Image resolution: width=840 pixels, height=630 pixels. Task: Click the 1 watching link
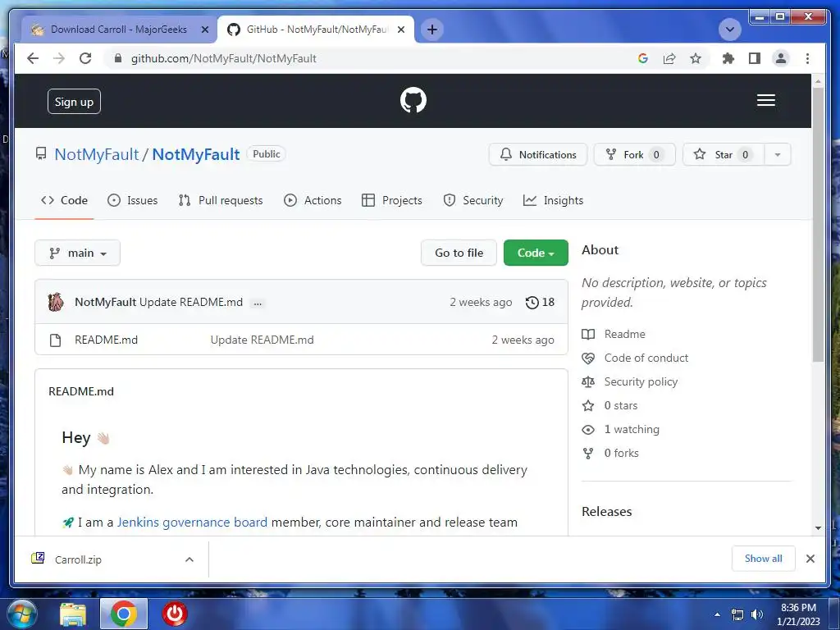click(632, 430)
